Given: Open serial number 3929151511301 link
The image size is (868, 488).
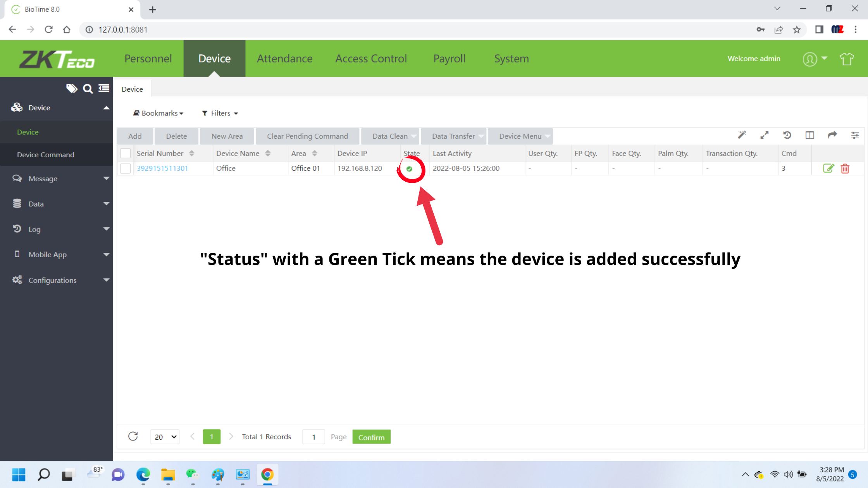Looking at the screenshot, I should pos(162,168).
